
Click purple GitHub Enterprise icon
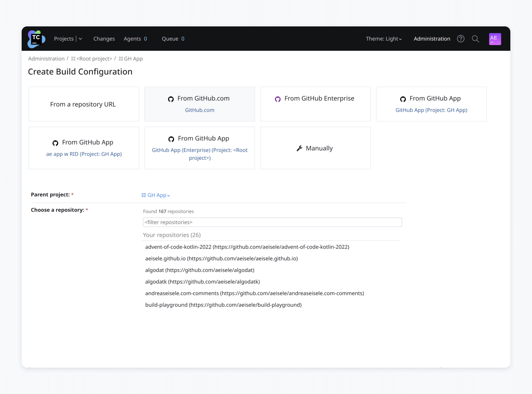278,99
